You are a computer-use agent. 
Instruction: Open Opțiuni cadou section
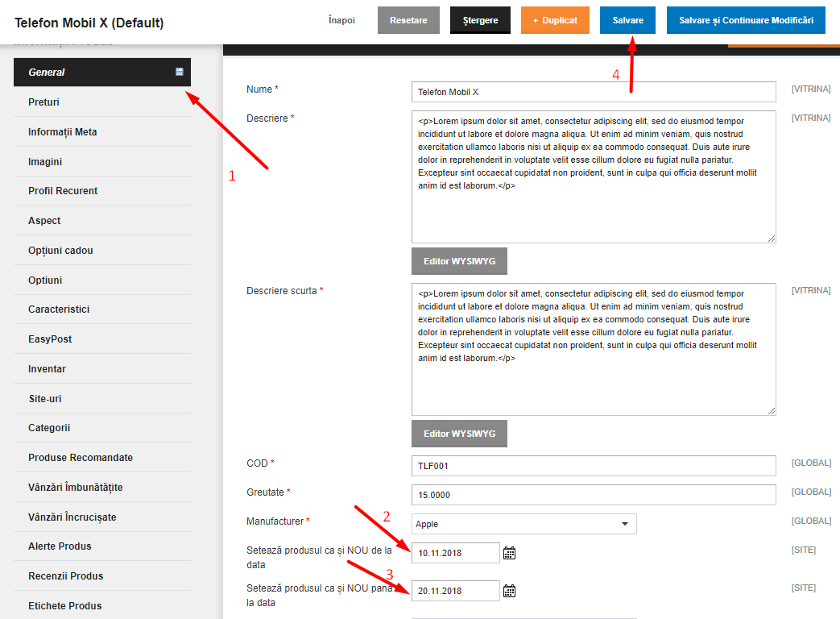pos(101,251)
